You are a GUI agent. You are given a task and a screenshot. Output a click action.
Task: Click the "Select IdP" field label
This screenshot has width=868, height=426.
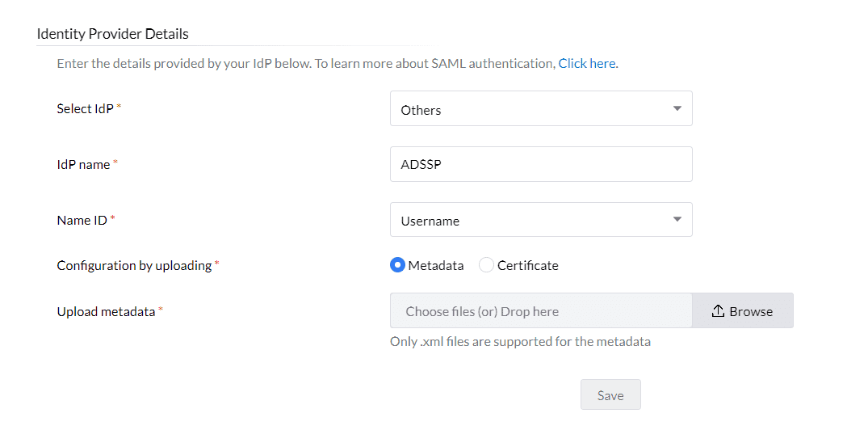[x=86, y=108]
